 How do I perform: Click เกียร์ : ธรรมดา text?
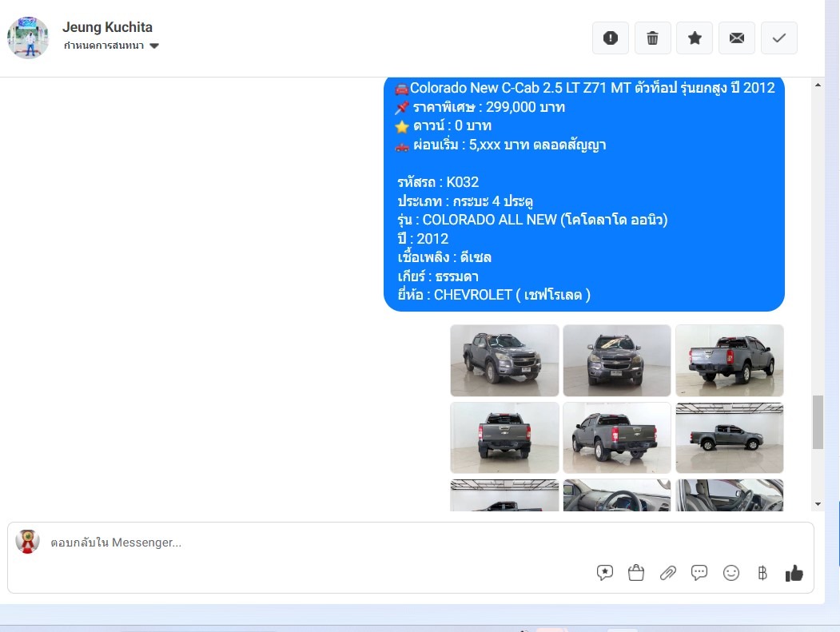point(438,276)
